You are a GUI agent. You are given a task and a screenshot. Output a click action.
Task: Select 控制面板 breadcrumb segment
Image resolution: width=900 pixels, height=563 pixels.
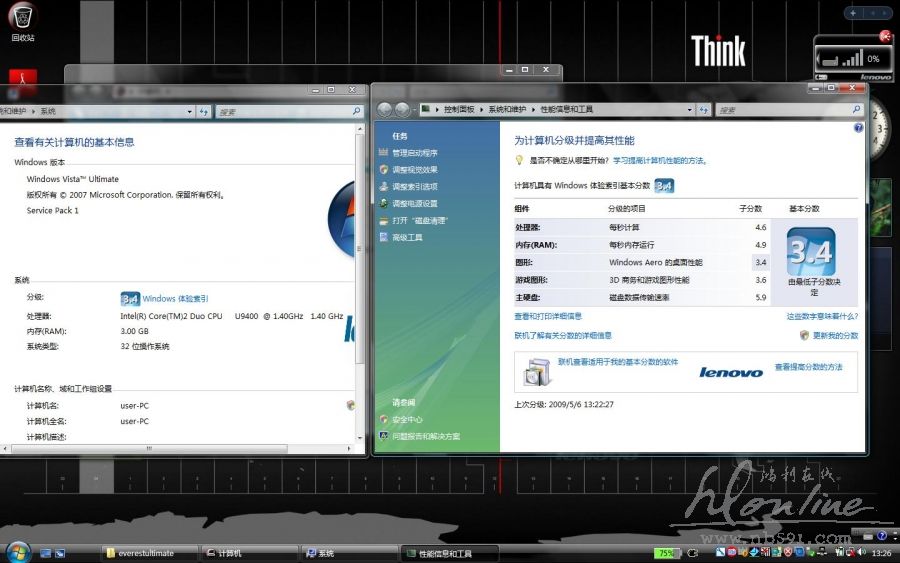(459, 109)
